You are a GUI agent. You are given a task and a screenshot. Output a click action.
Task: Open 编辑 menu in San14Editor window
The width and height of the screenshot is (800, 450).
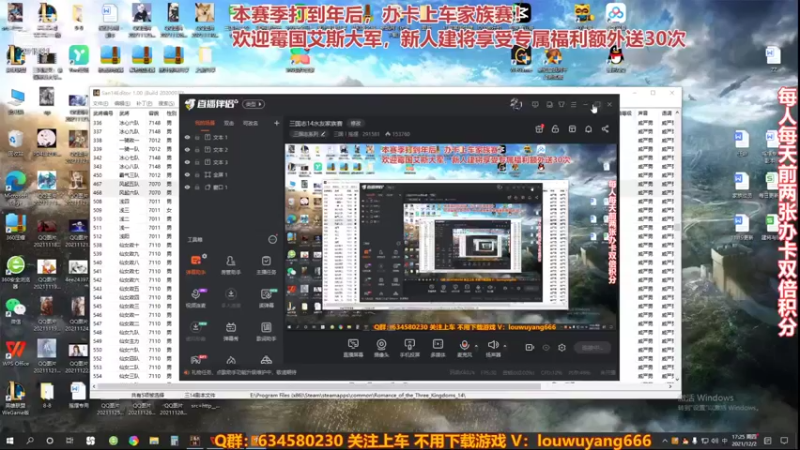tap(122, 104)
